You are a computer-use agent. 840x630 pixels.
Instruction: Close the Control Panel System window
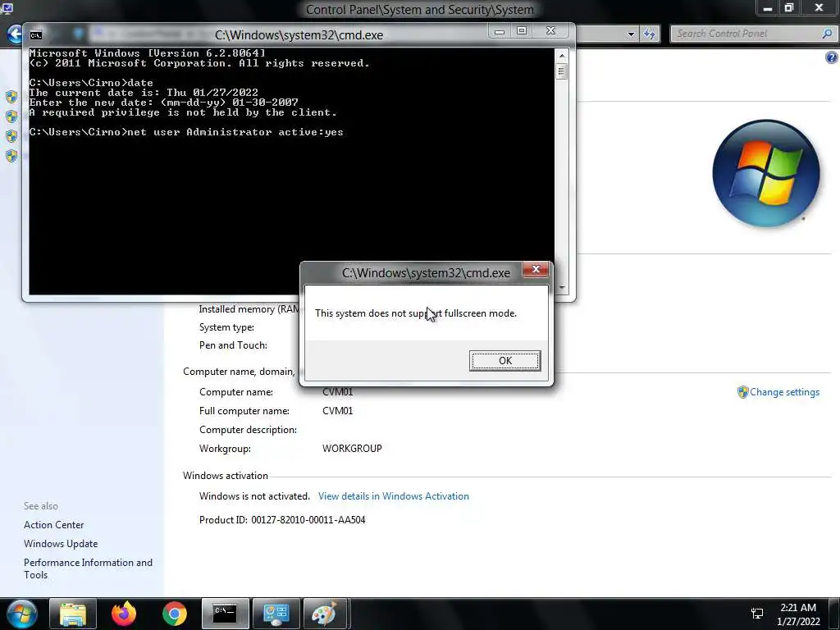pos(819,8)
